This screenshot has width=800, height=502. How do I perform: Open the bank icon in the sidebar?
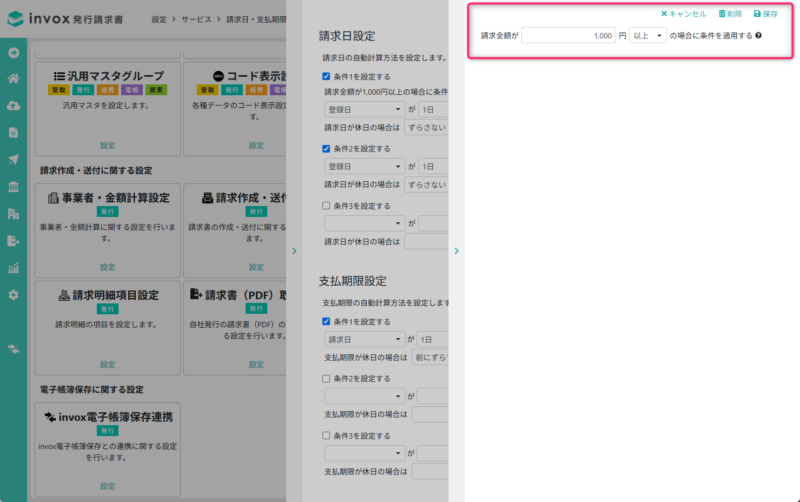pos(14,187)
